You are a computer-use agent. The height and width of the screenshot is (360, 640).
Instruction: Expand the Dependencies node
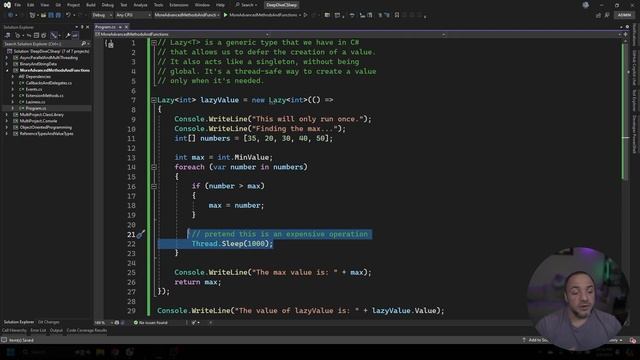coord(13,77)
